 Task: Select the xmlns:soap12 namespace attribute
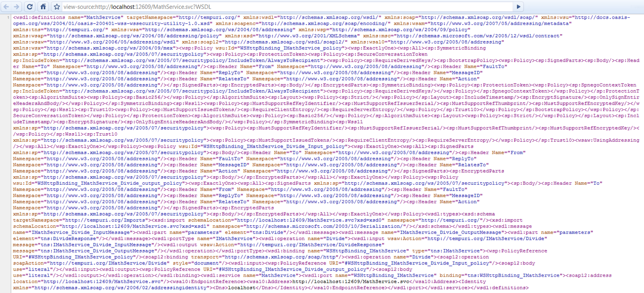tap(264, 42)
